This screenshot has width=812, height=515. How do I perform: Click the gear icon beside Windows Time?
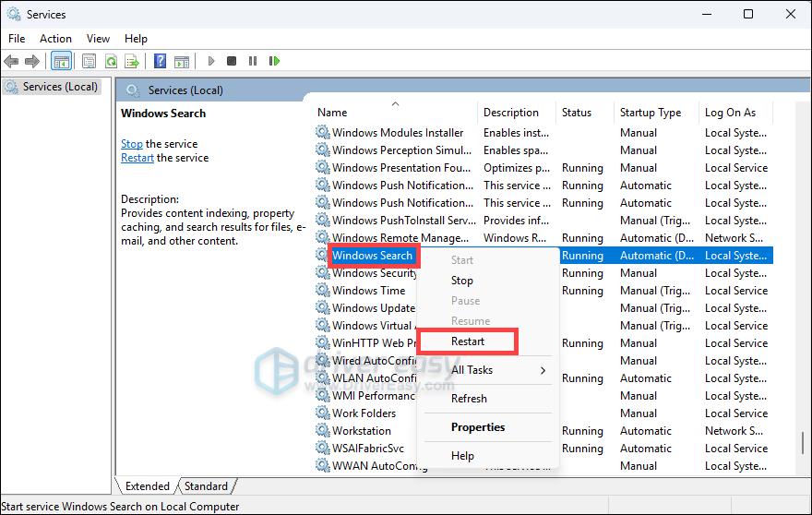(x=323, y=290)
